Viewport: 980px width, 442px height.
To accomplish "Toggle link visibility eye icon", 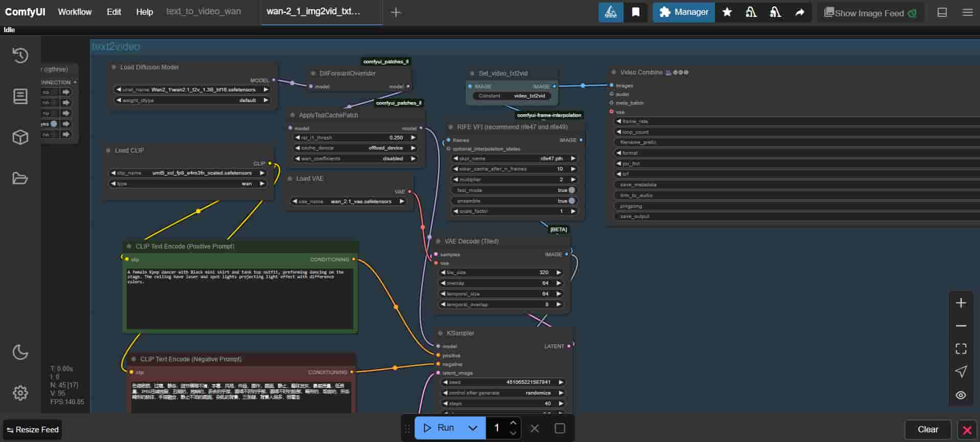I will click(x=961, y=395).
